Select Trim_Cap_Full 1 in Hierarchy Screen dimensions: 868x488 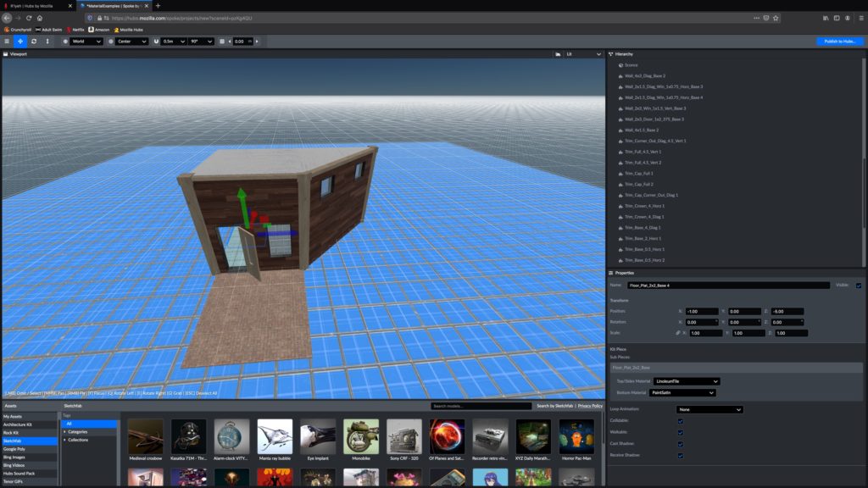click(x=639, y=173)
